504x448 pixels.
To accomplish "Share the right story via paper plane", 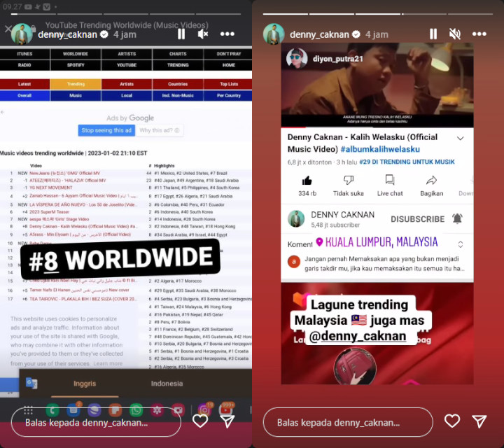I will [x=479, y=421].
